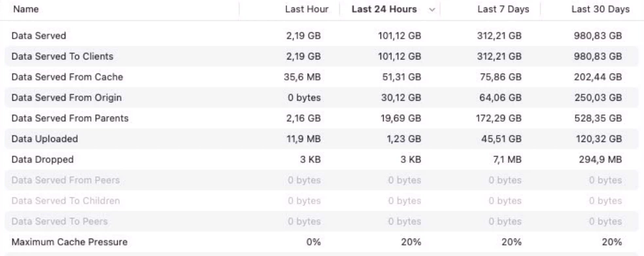Image resolution: width=644 pixels, height=256 pixels.
Task: Select the dimmed Data Served To Peers row
Action: pos(322,221)
